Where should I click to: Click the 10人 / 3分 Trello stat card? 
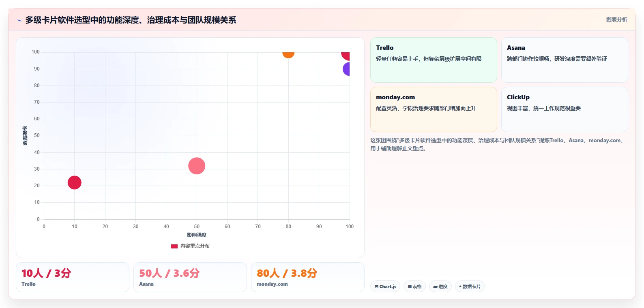click(x=73, y=277)
